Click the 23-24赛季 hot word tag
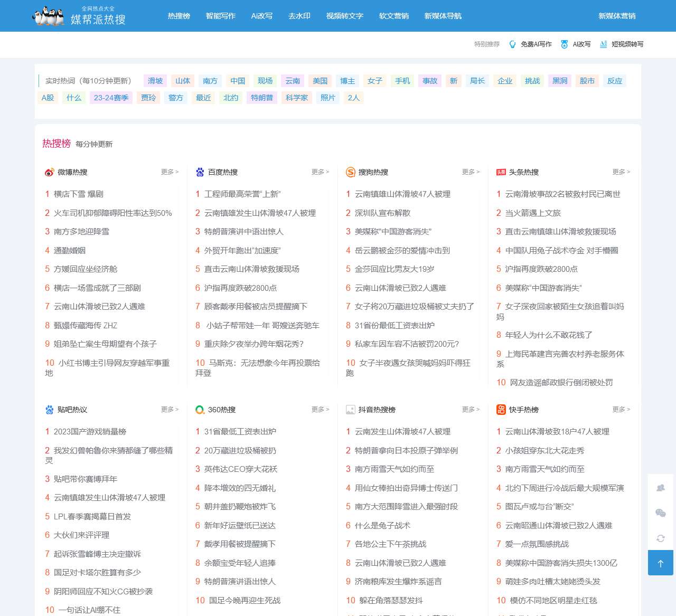This screenshot has width=676, height=616. coord(111,98)
